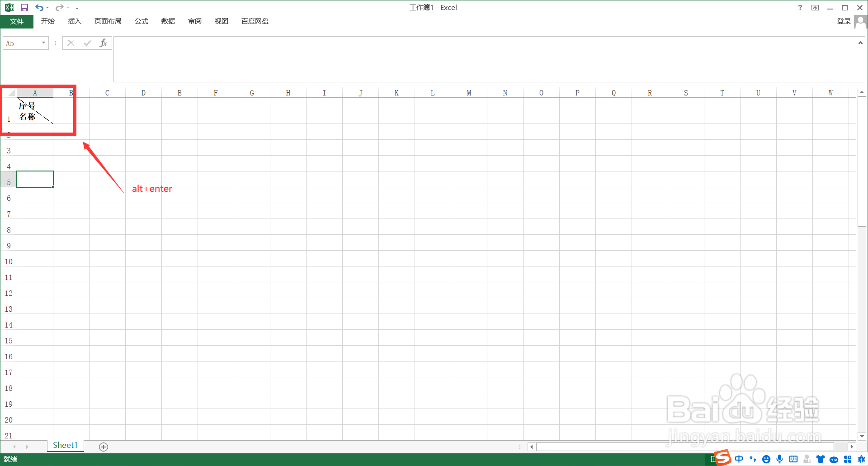The width and height of the screenshot is (868, 466).
Task: Open Insert Function fx dialog
Action: pos(103,43)
